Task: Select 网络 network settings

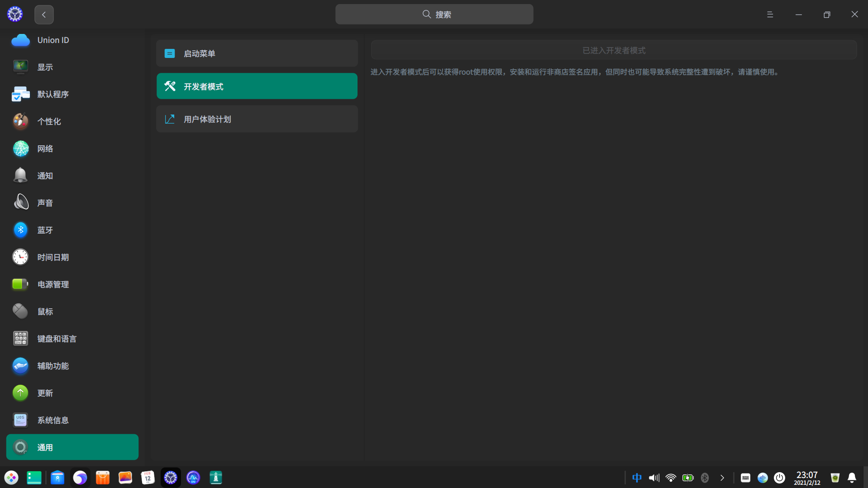Action: 72,148
